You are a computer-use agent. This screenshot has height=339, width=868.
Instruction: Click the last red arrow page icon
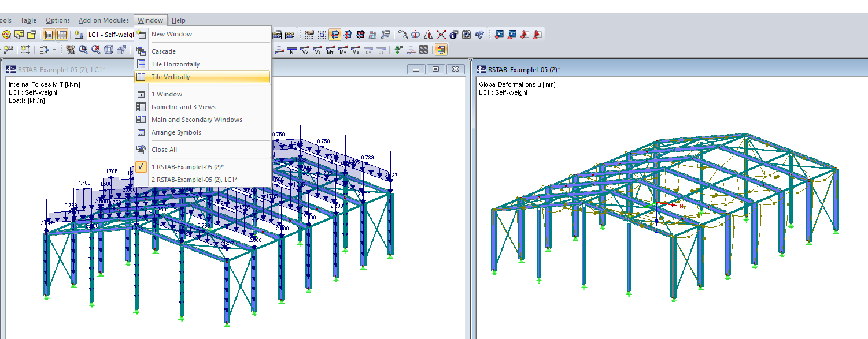[x=536, y=35]
